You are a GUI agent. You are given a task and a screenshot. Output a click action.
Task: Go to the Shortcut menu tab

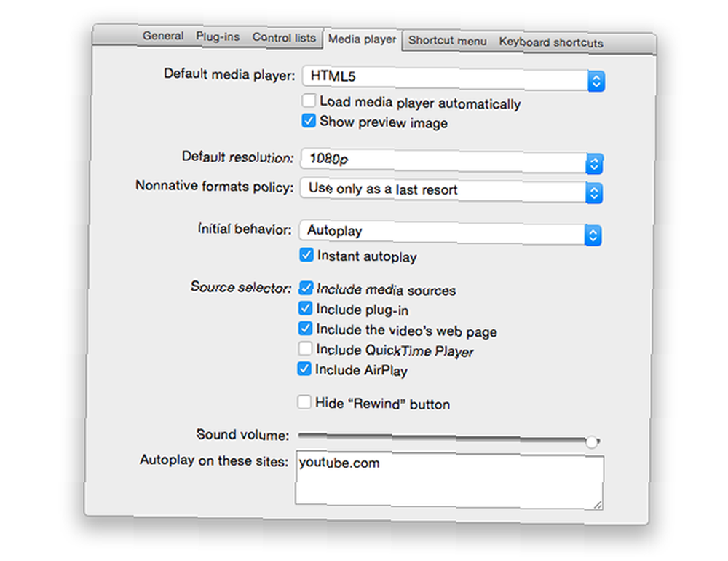point(448,41)
